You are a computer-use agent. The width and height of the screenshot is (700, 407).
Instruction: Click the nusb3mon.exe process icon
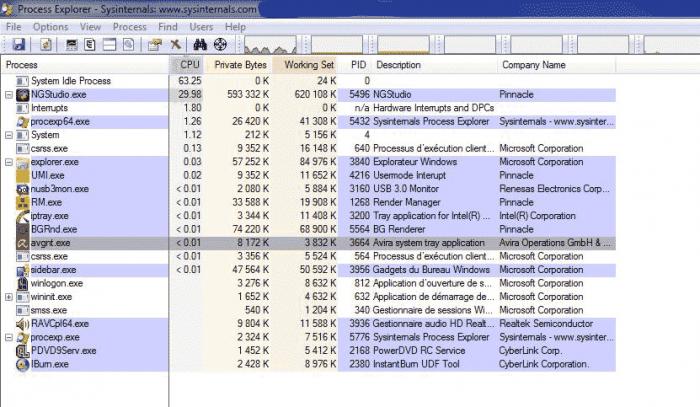tap(22, 189)
